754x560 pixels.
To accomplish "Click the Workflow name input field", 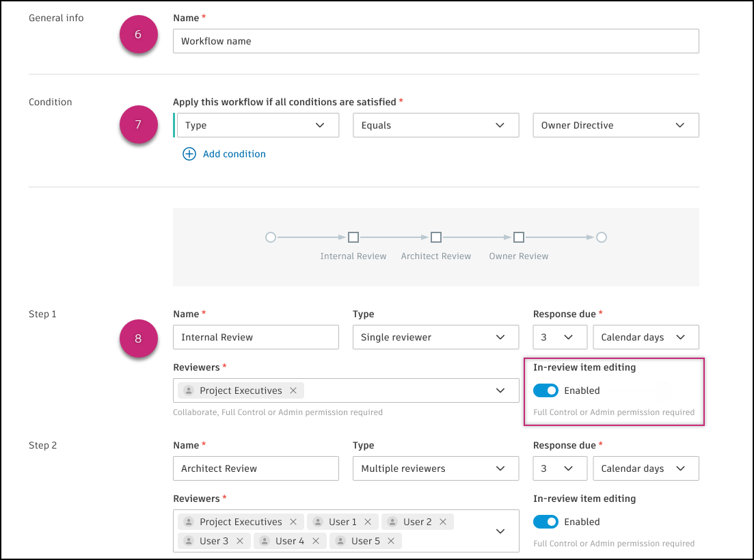I will [x=435, y=41].
